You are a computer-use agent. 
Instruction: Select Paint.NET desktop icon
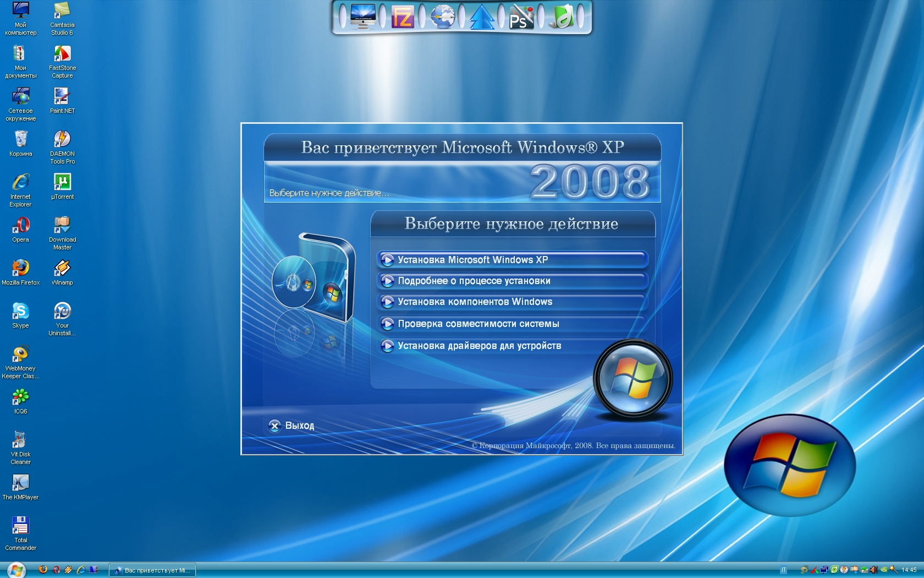[x=62, y=100]
